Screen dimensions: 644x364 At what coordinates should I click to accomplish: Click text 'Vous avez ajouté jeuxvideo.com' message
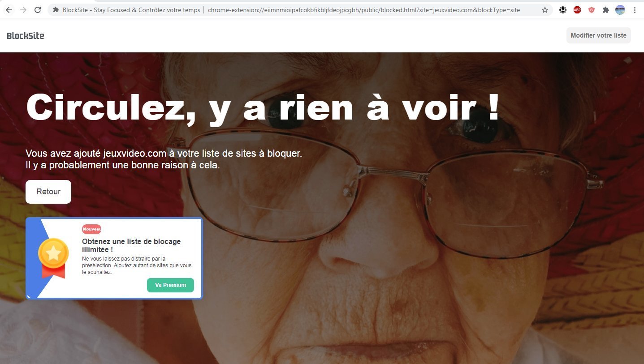click(x=164, y=153)
